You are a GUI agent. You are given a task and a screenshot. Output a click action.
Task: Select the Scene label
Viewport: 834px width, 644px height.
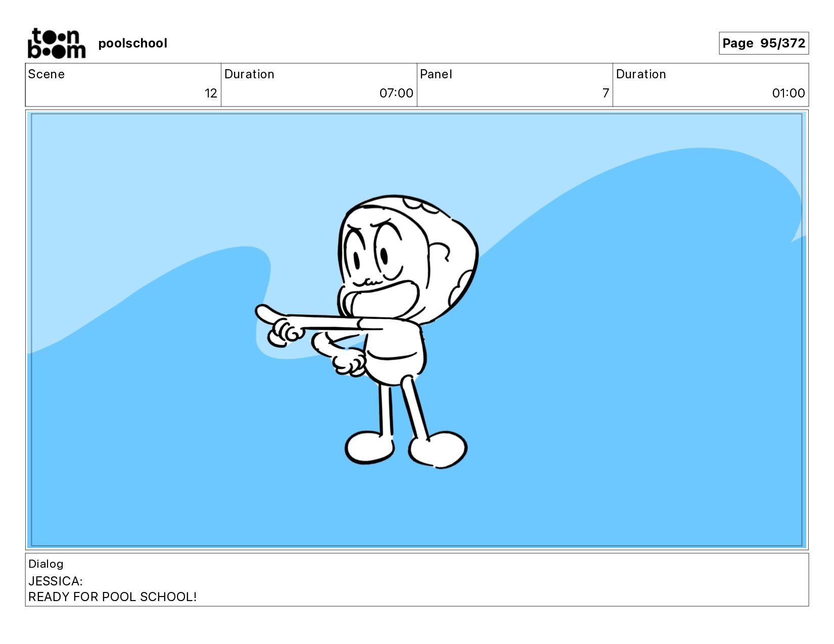[x=47, y=74]
